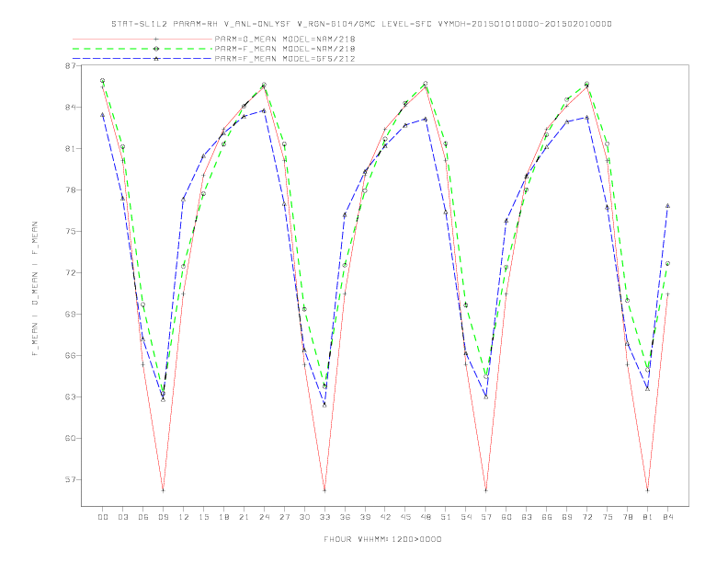The height and width of the screenshot is (563, 728).
Task: Click x-axis tick label 69
Action: point(567,517)
